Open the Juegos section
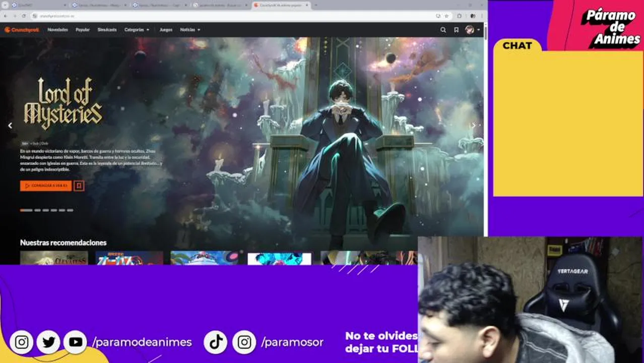This screenshot has height=363, width=644. [166, 30]
